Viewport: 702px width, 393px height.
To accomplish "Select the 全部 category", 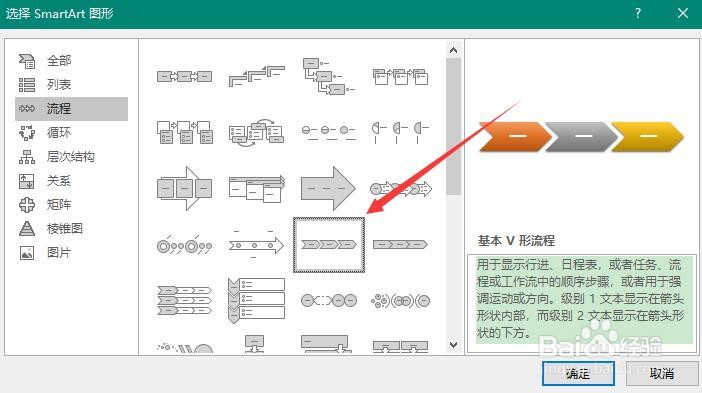I will pyautogui.click(x=71, y=60).
